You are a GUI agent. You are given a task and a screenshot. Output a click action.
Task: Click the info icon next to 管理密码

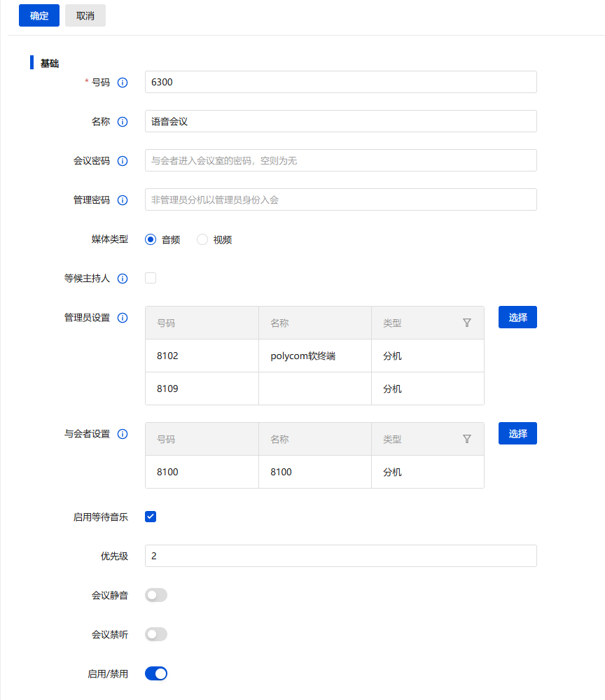123,199
